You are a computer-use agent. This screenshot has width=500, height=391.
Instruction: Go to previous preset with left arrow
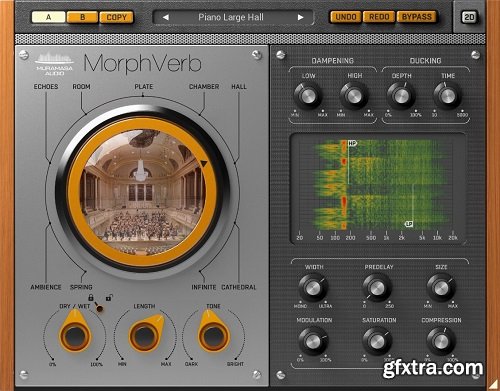click(166, 17)
